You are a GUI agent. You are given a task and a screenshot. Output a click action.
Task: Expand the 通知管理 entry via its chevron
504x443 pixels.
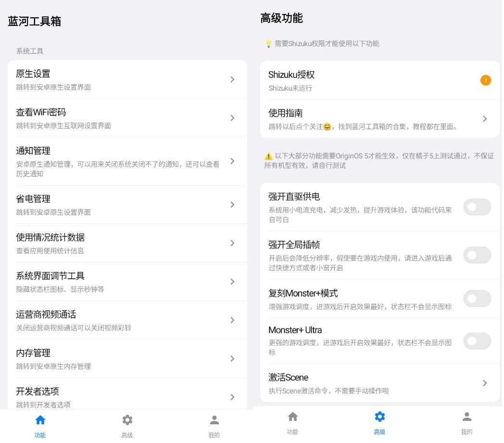(x=232, y=162)
